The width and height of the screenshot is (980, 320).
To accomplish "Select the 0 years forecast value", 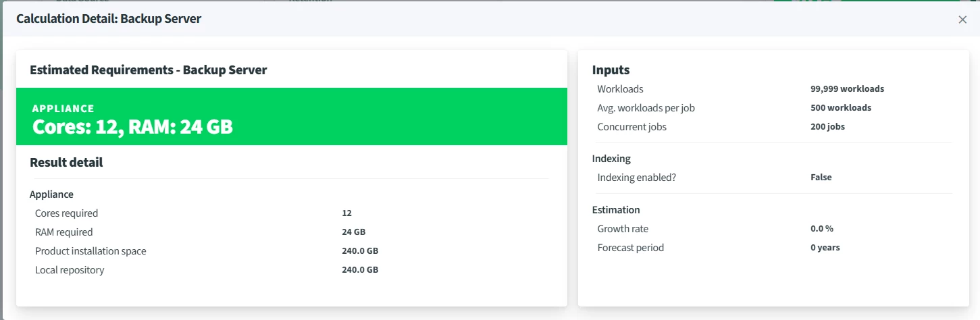I will pyautogui.click(x=825, y=248).
